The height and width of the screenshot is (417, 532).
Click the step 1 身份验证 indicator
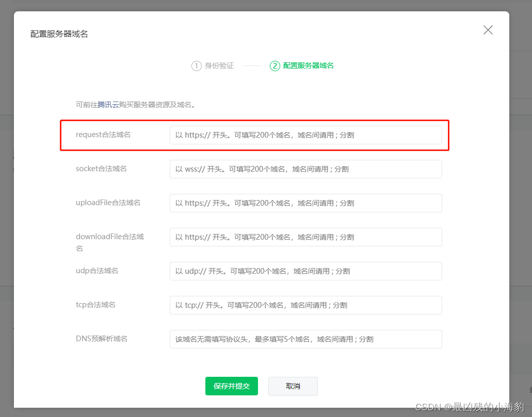(213, 65)
